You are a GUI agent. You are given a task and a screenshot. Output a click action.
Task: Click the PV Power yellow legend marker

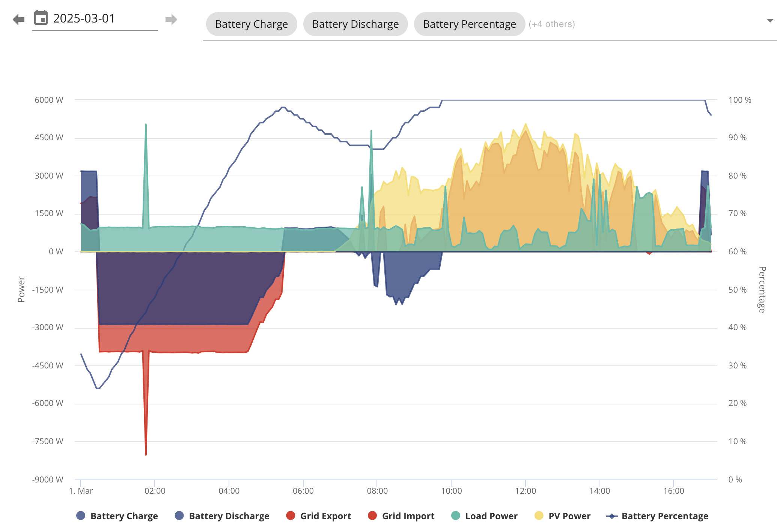[x=539, y=515]
